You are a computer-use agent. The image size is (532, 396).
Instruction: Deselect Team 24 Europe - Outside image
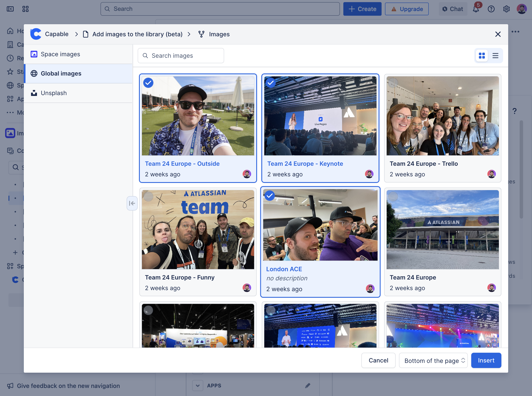[x=148, y=83]
